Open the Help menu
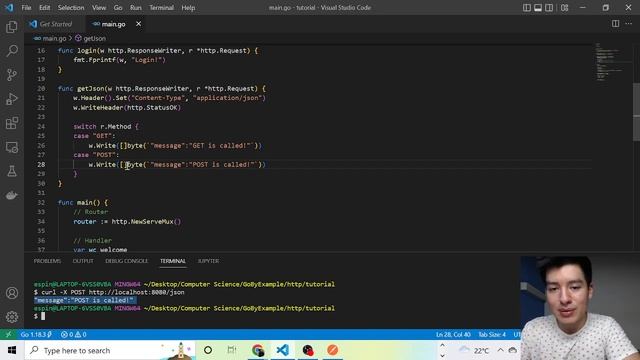The width and height of the screenshot is (640, 360). (188, 8)
